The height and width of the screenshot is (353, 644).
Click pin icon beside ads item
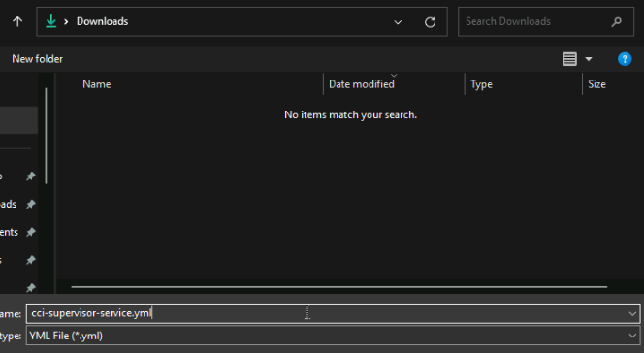pyautogui.click(x=31, y=204)
